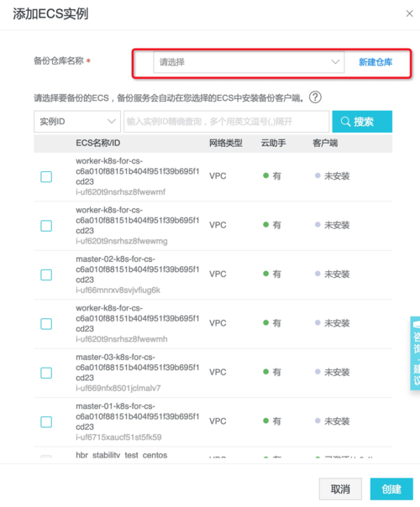
Task: Tick the master-01-k8s-for-cs instance checkbox
Action: click(x=46, y=422)
